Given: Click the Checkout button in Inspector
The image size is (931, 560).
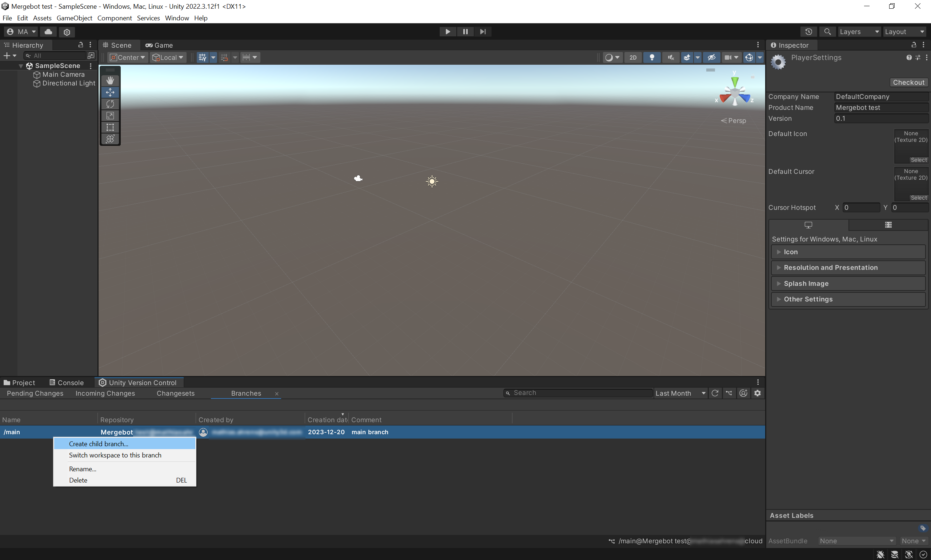Looking at the screenshot, I should click(908, 82).
